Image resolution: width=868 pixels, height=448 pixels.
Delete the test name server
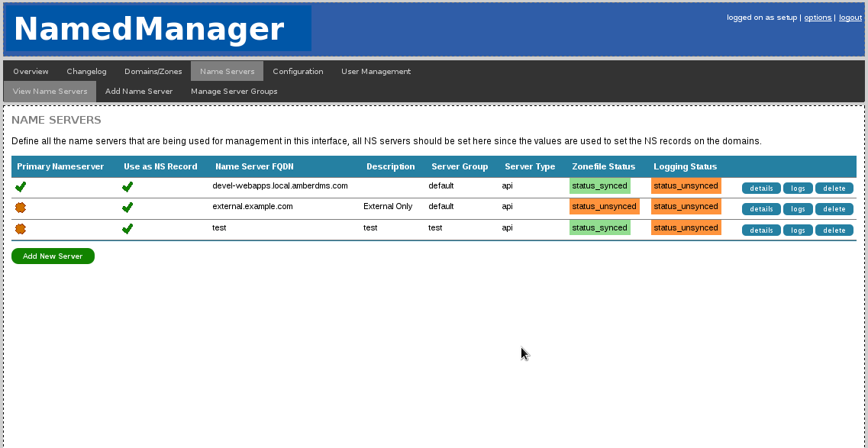point(834,230)
